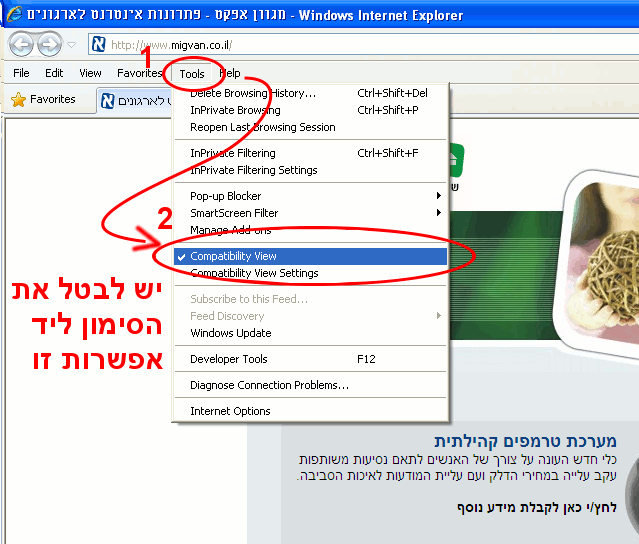Click the photo of hands holding twine ball

[x=598, y=265]
